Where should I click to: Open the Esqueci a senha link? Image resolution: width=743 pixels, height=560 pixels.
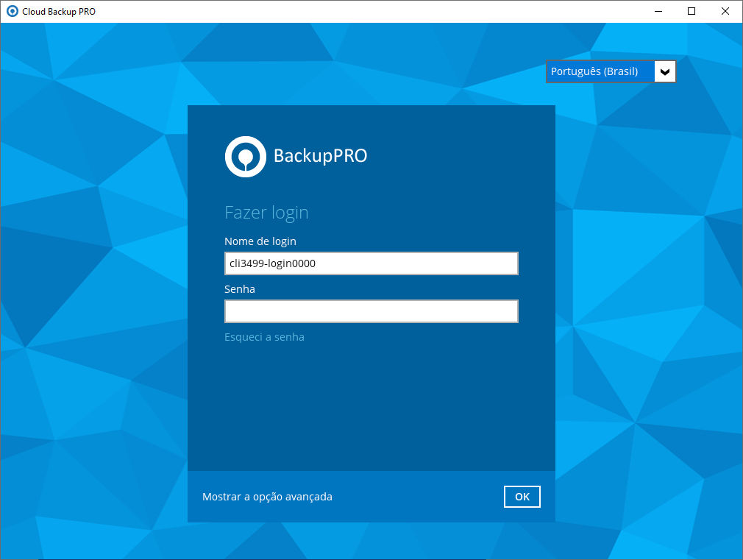(x=264, y=337)
